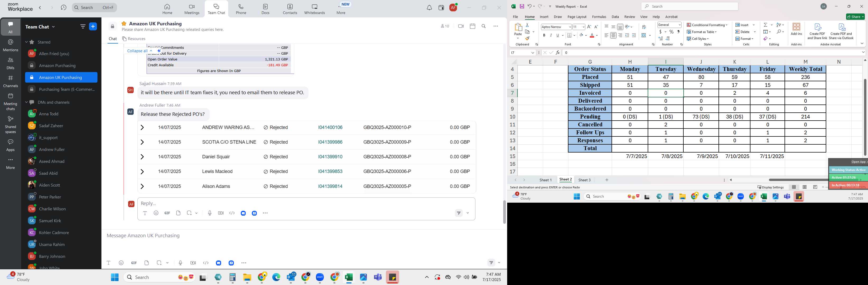Open the Resources tab in Zoom chat
The image size is (868, 285).
tap(134, 39)
